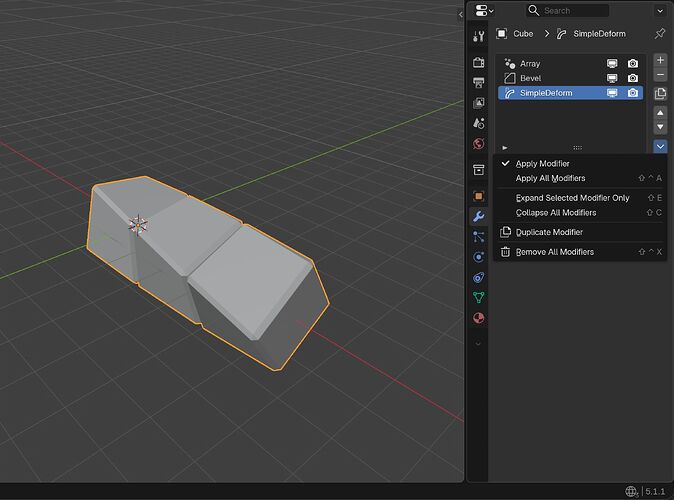Click the 3D cursor in the viewport
Screen dimensions: 674x500
pyautogui.click(x=138, y=225)
